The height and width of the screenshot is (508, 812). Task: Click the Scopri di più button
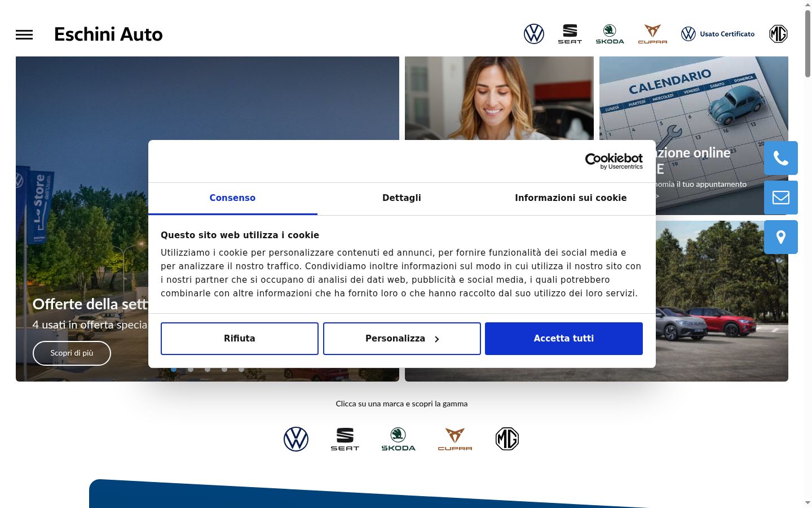pyautogui.click(x=72, y=353)
